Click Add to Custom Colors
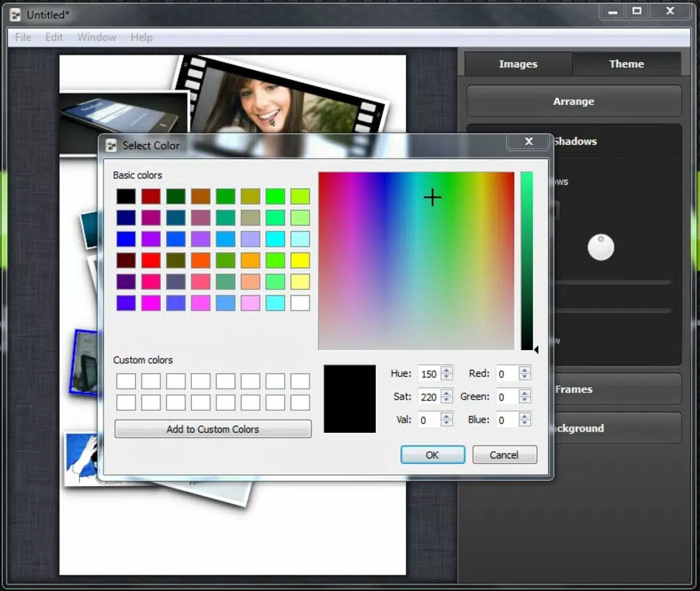This screenshot has height=591, width=700. [213, 428]
